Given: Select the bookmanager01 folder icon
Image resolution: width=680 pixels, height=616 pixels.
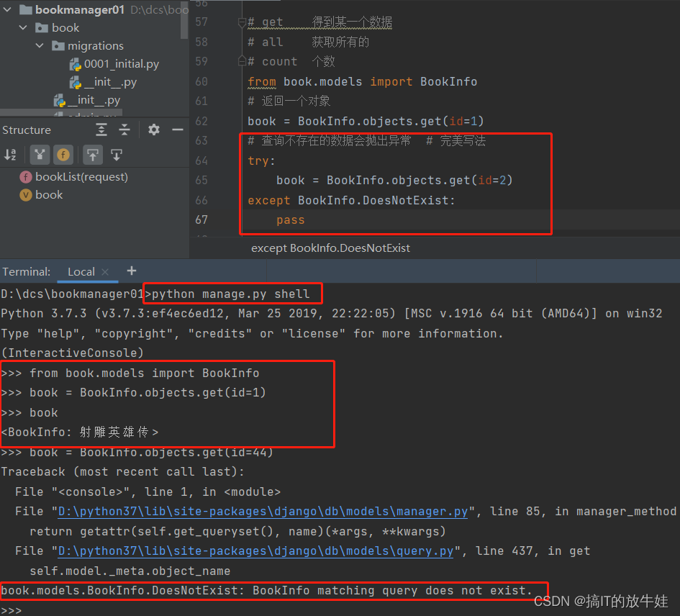Looking at the screenshot, I should (26, 9).
